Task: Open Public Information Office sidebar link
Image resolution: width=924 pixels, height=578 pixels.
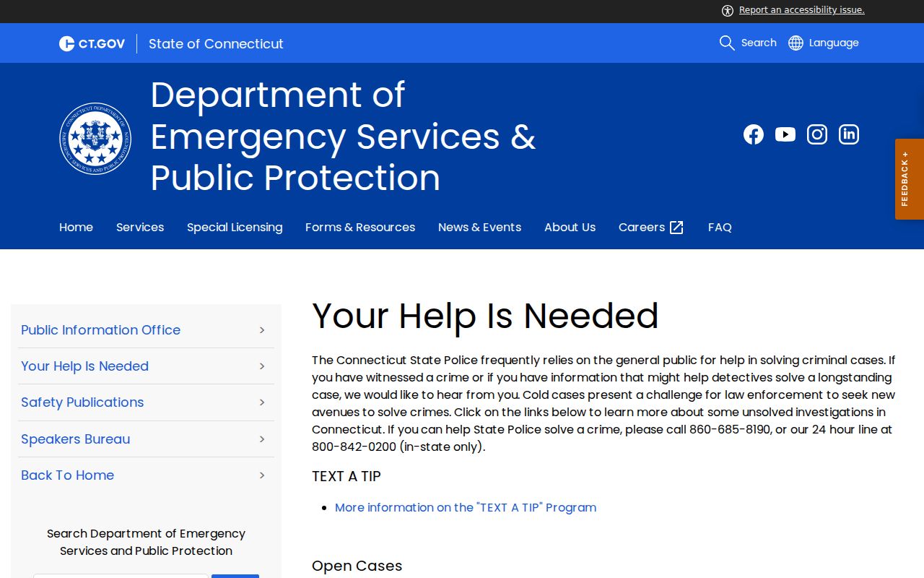Action: point(100,330)
